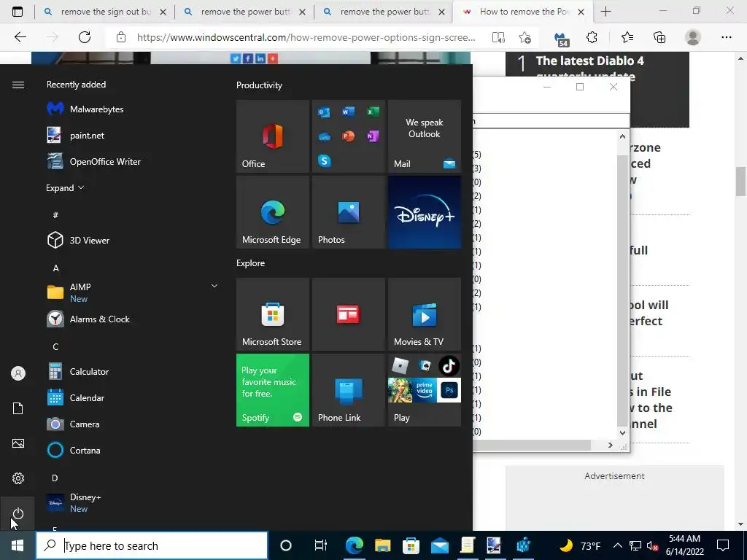Click the A letter header in app list
747x560 pixels.
tap(55, 268)
